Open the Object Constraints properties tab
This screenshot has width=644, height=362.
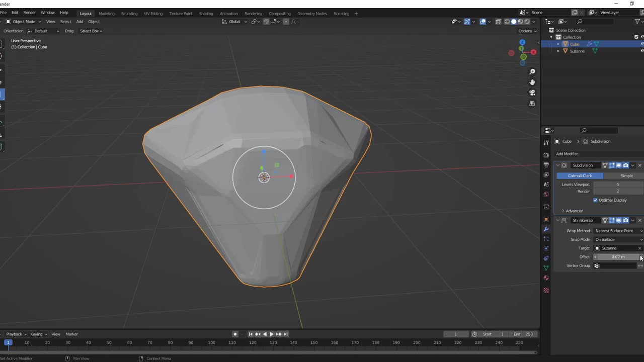pyautogui.click(x=546, y=258)
